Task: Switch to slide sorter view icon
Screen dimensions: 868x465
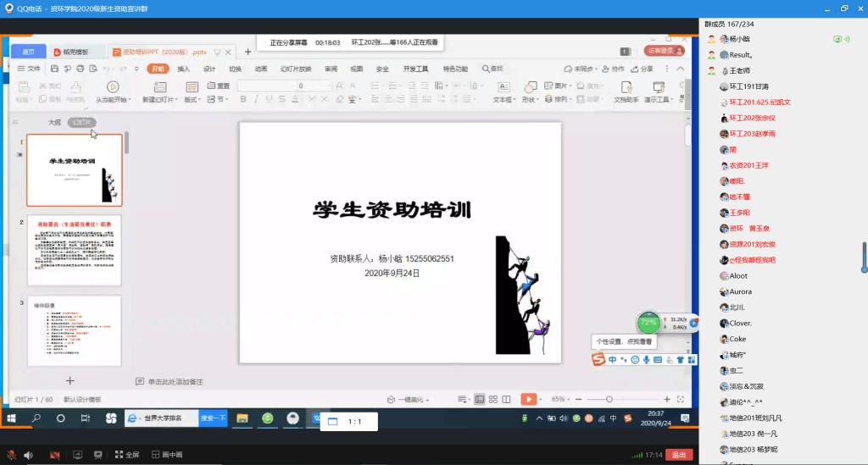Action: click(492, 399)
